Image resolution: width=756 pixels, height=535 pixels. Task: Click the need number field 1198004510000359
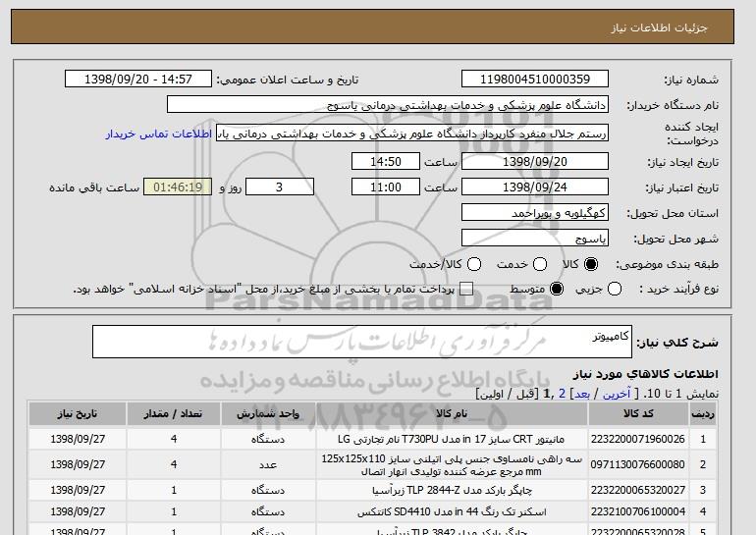click(x=535, y=80)
